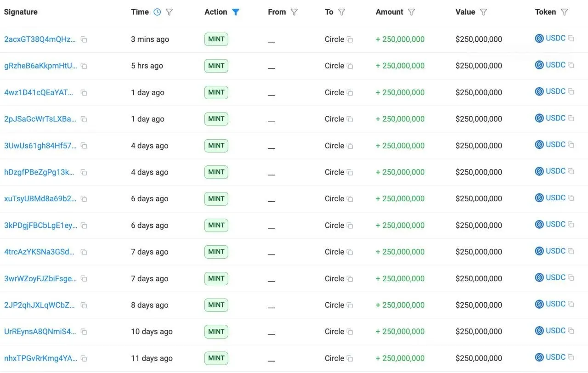Copy USDC token address in first row
This screenshot has height=373, width=588.
571,39
